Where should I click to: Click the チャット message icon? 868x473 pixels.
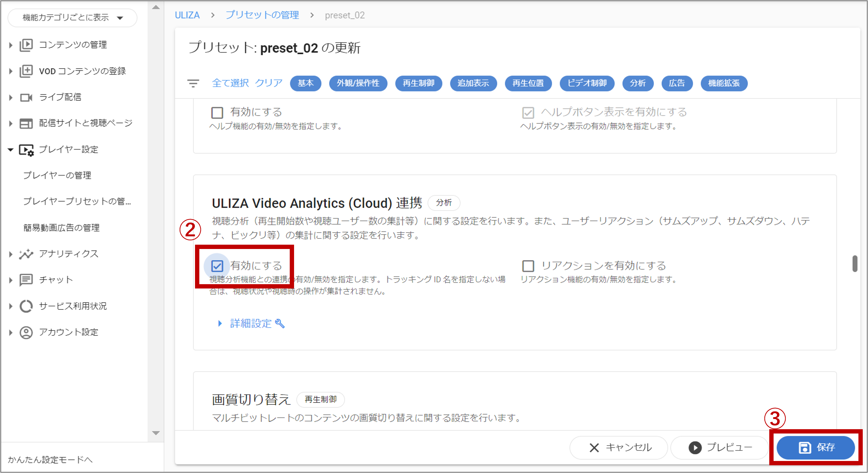(26, 280)
